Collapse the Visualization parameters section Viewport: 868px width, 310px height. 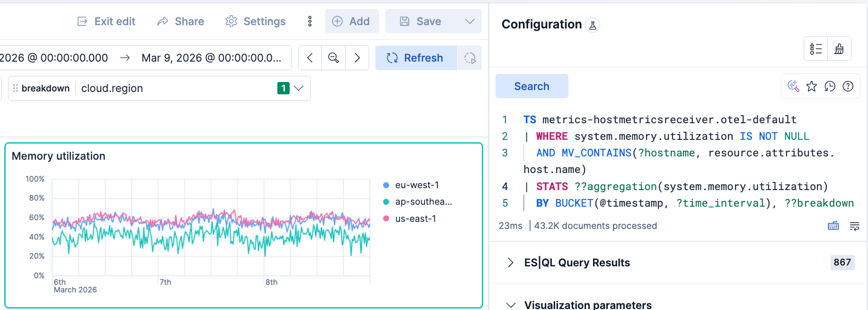(511, 305)
